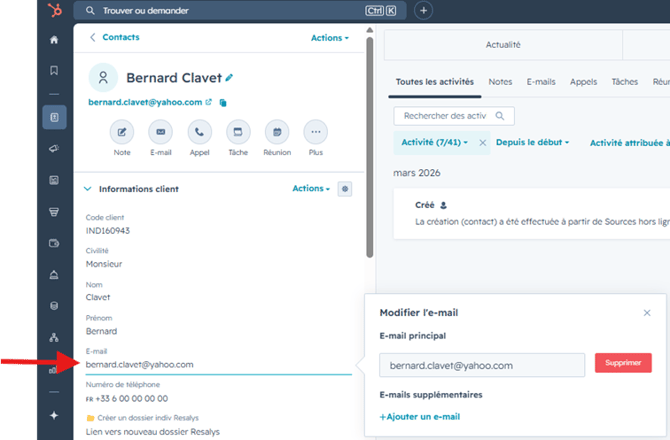Image resolution: width=670 pixels, height=440 pixels.
Task: Focus the Rechercher des activités search field
Action: point(454,116)
